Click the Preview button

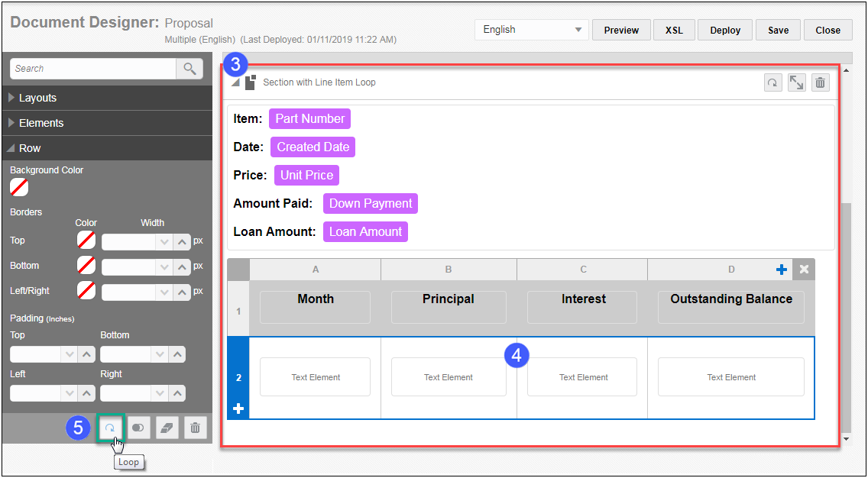click(621, 31)
